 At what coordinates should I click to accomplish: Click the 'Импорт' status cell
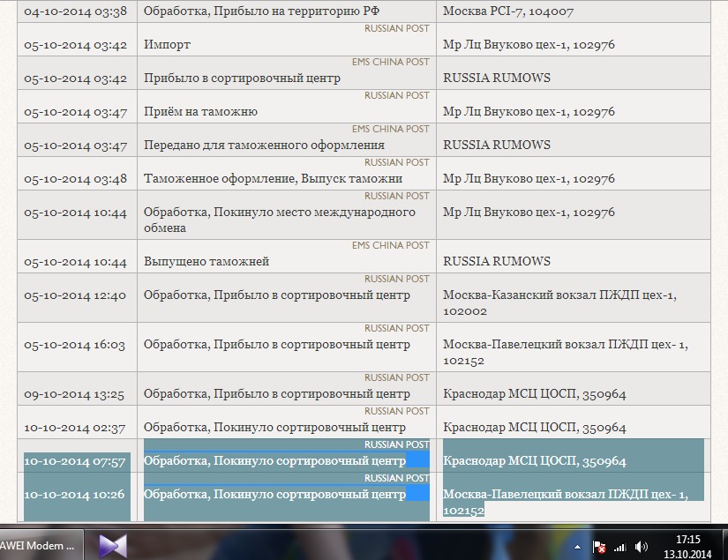[x=168, y=44]
